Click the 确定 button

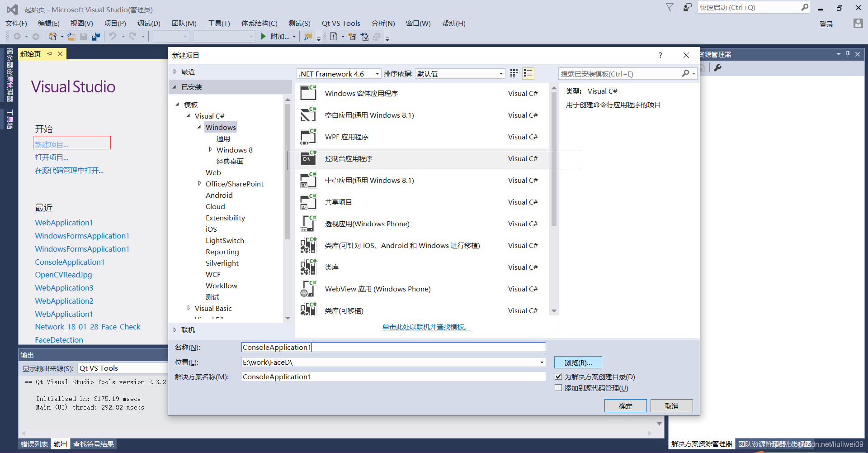click(626, 406)
